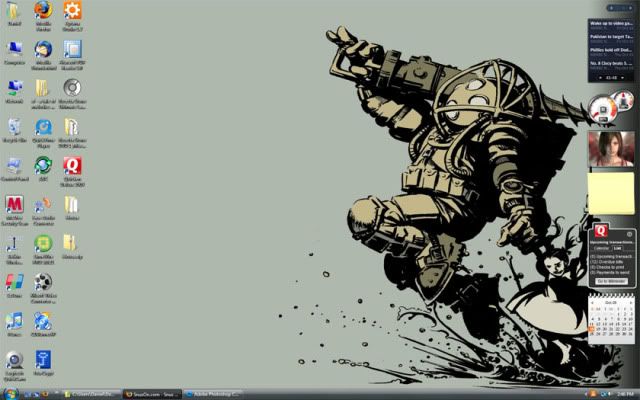Click '(0) Payments to send' in Quicken gadget
Image resolution: width=640 pixels, height=400 pixels.
click(610, 272)
